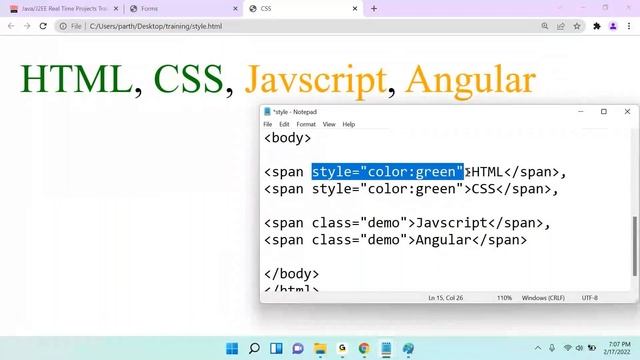
Task: Minimize the Notepad window
Action: point(581,111)
